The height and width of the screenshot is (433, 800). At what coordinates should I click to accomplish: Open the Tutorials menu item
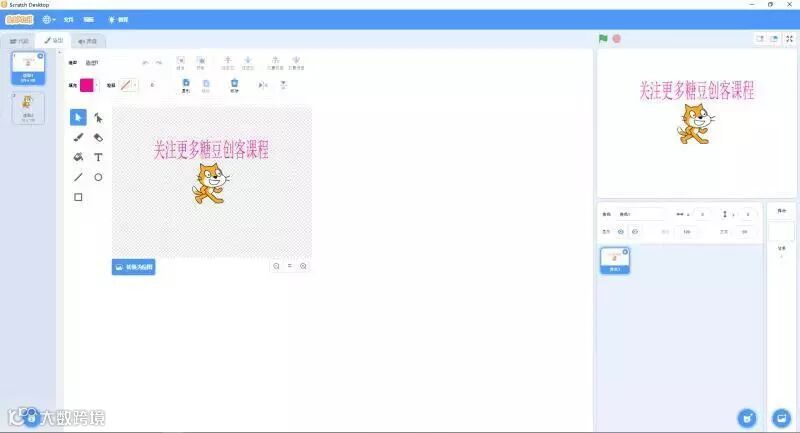point(118,19)
